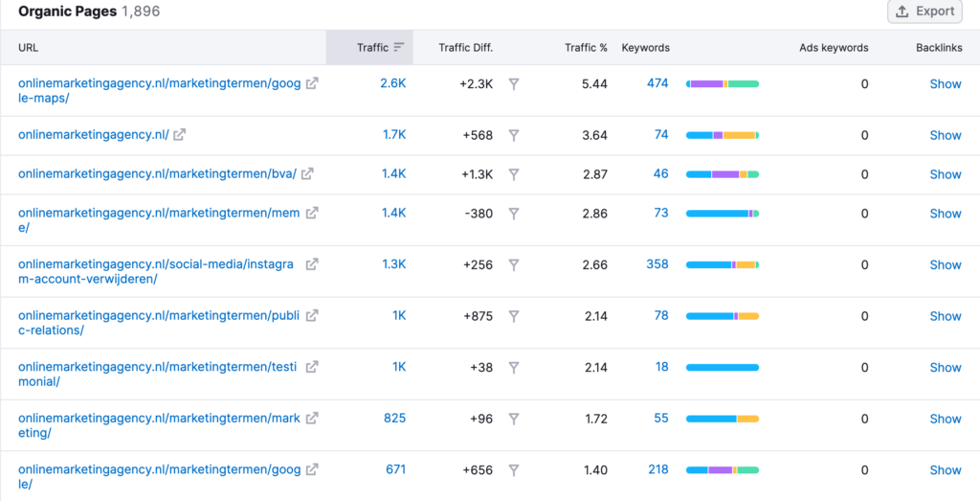Screen dimensions: 980x501
Task: Click 358 keywords count
Action: (657, 264)
